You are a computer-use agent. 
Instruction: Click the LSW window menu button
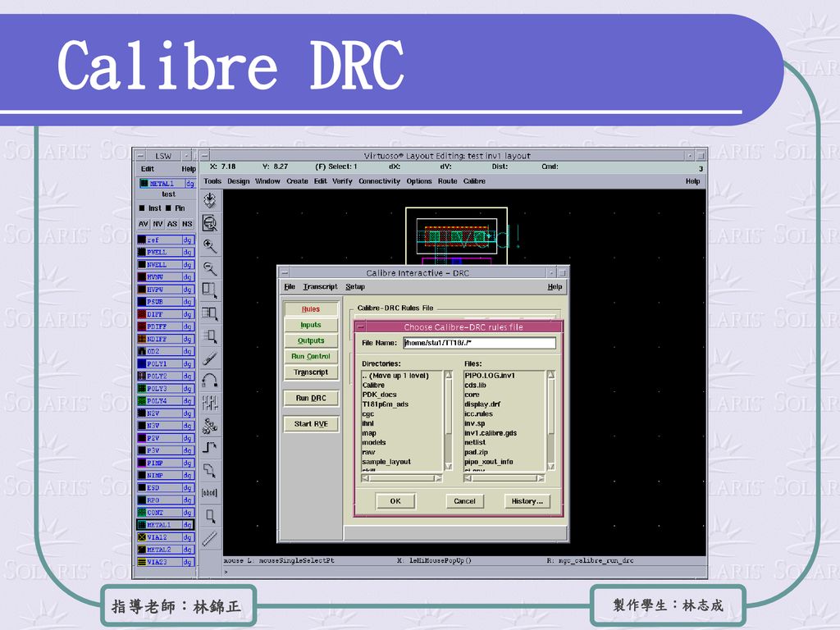141,155
